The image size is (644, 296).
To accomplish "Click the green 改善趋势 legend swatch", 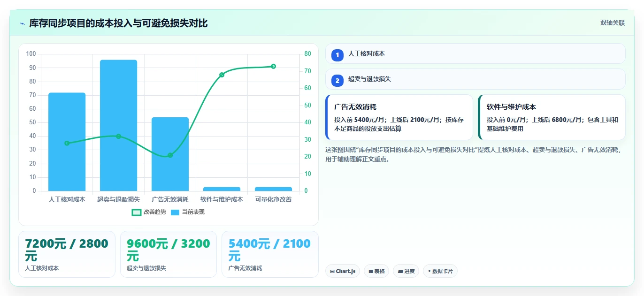I will tap(137, 213).
